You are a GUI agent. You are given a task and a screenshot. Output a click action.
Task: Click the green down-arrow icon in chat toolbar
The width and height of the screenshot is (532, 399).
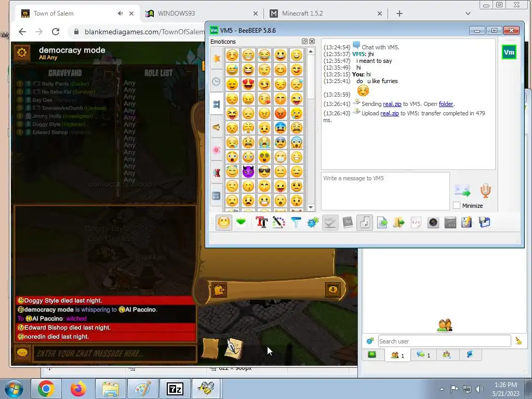[241, 222]
